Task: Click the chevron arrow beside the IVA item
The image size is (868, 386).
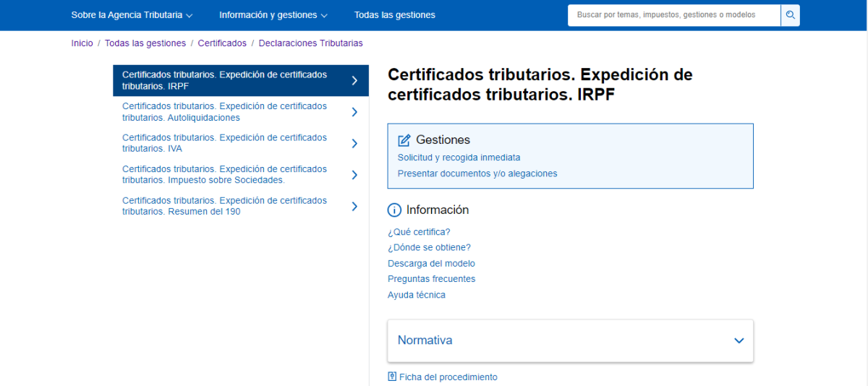Action: pos(354,143)
